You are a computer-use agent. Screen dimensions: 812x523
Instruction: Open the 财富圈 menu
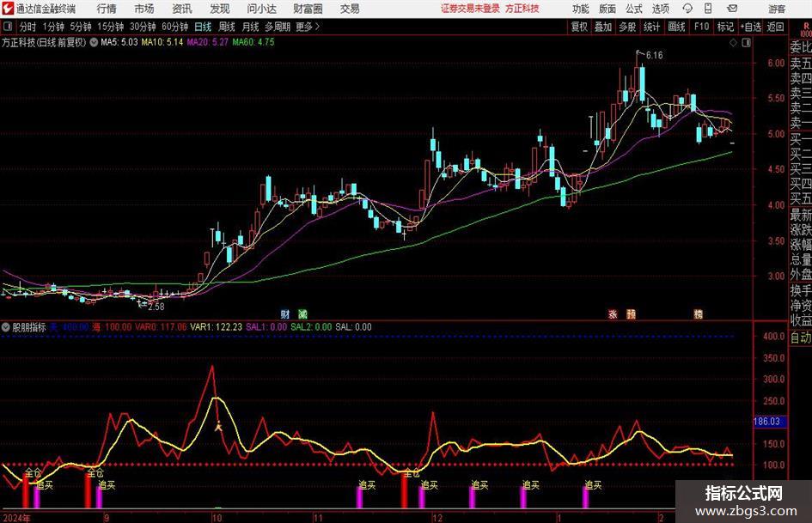(x=308, y=9)
